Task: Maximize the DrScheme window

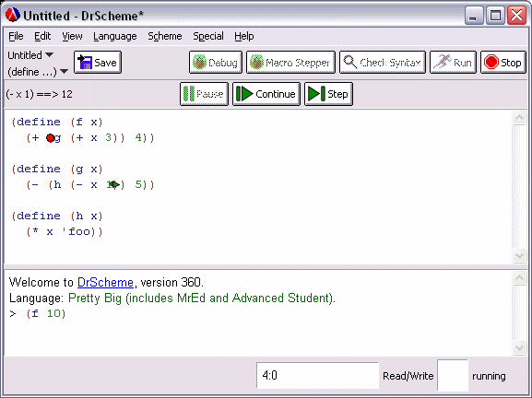Action: [x=495, y=16]
